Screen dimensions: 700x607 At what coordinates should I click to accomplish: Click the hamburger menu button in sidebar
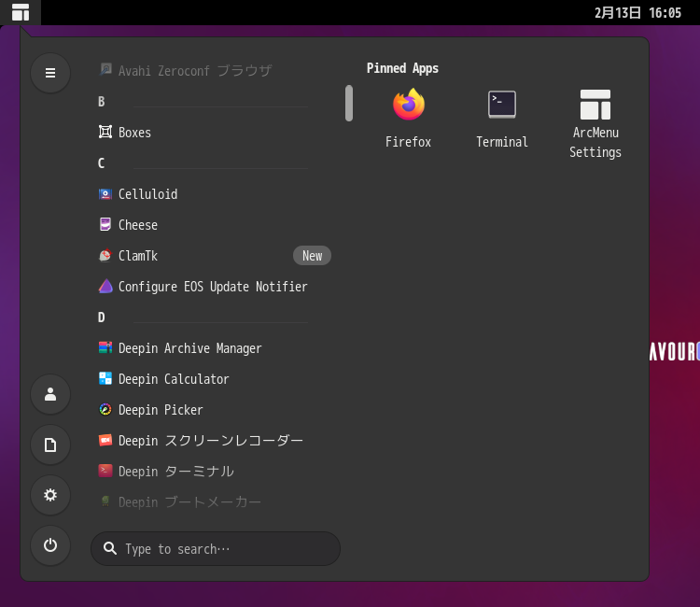pyautogui.click(x=50, y=73)
